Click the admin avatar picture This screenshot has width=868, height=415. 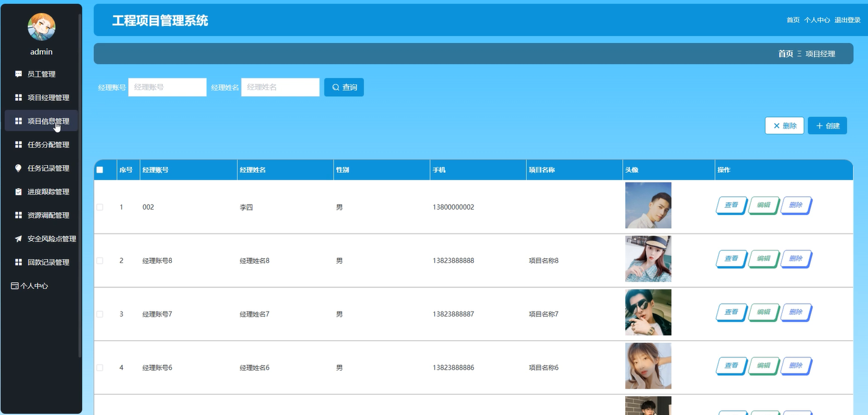[x=41, y=26]
